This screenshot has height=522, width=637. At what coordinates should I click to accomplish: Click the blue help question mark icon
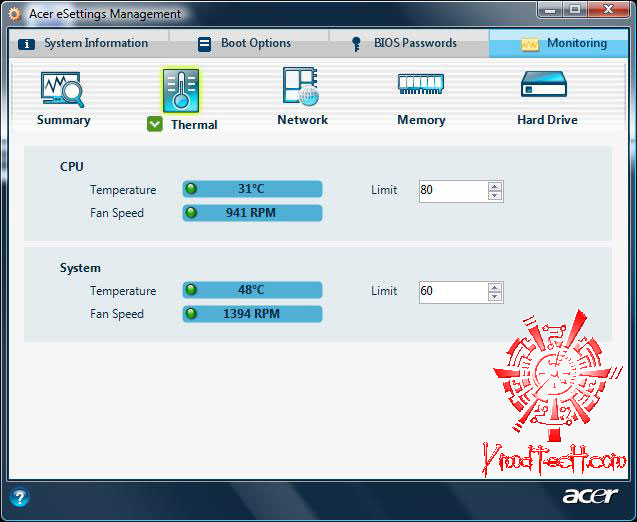pyautogui.click(x=20, y=497)
